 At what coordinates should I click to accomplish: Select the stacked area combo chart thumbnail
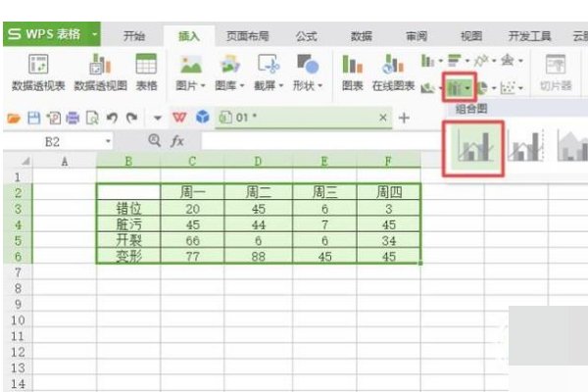click(572, 147)
